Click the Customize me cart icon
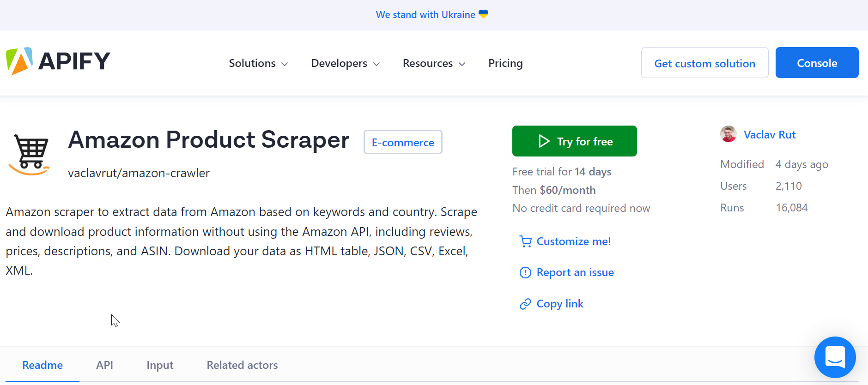Image resolution: width=868 pixels, height=385 pixels. (x=525, y=241)
